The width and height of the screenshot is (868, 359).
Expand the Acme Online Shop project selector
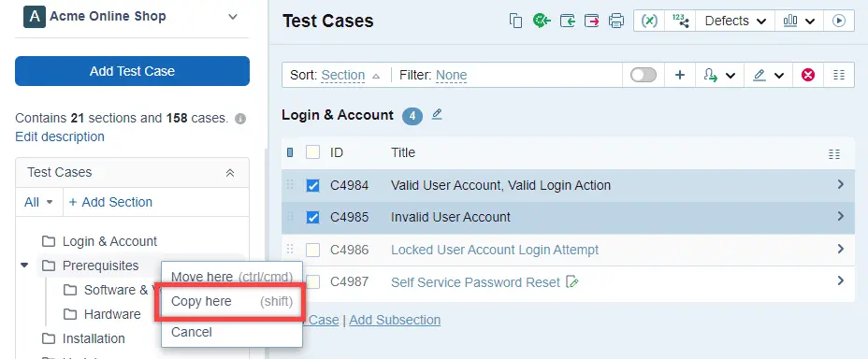[233, 17]
